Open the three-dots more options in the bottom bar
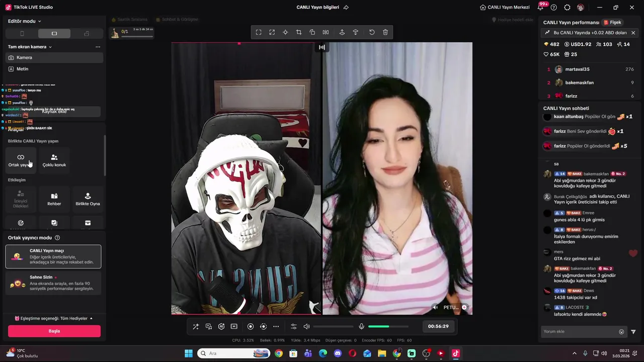This screenshot has width=644, height=362. (276, 326)
